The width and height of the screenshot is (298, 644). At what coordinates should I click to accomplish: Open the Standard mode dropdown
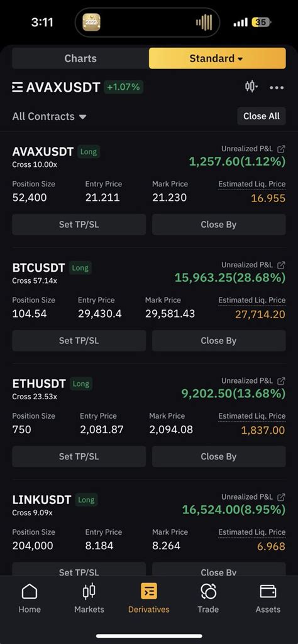217,58
